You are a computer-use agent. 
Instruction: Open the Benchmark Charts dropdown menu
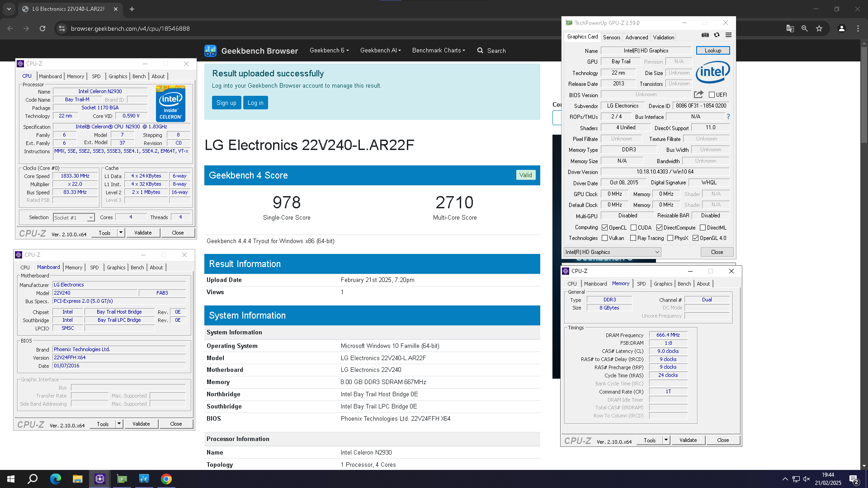pyautogui.click(x=439, y=51)
